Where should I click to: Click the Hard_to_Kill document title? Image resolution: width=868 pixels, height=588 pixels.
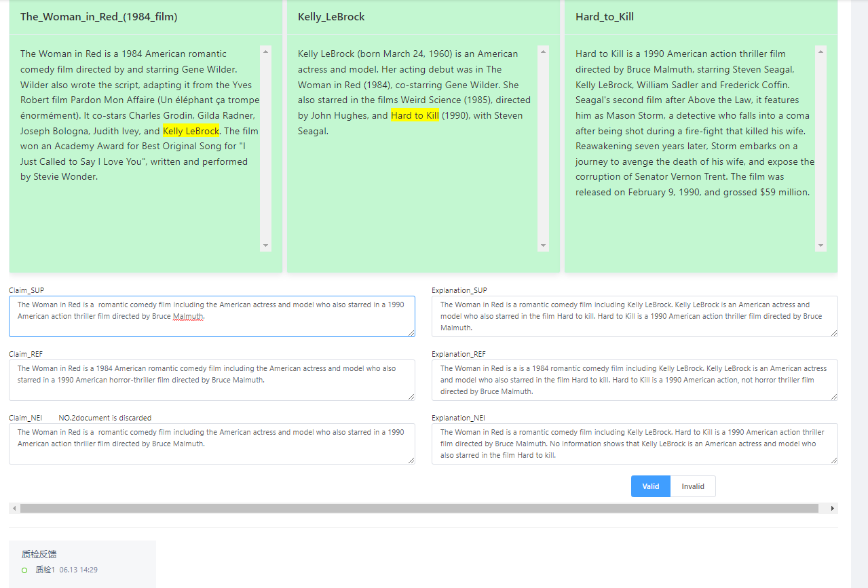pos(605,17)
